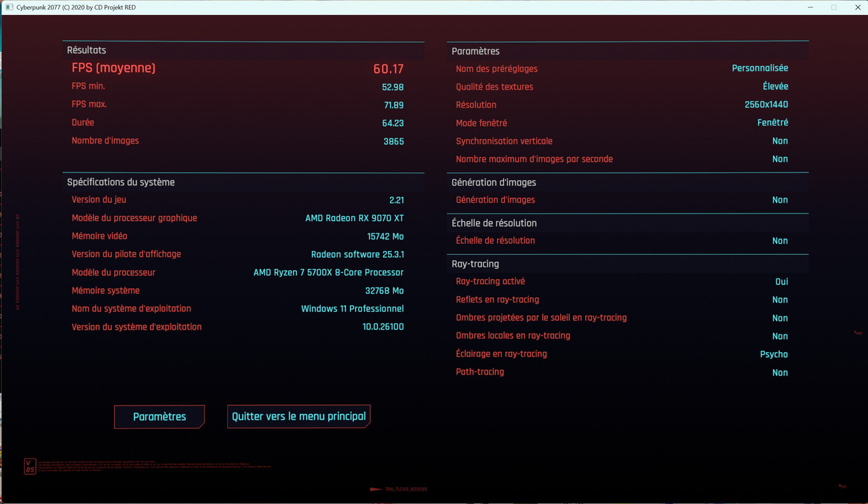868x504 pixels.
Task: Click the resolution value 2560x1440
Action: click(766, 104)
